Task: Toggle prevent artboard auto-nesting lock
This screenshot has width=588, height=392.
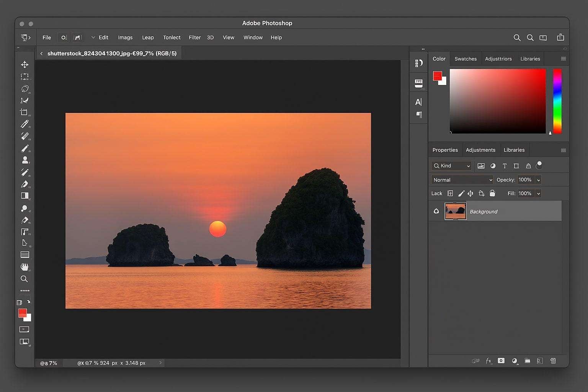Action: coord(482,193)
